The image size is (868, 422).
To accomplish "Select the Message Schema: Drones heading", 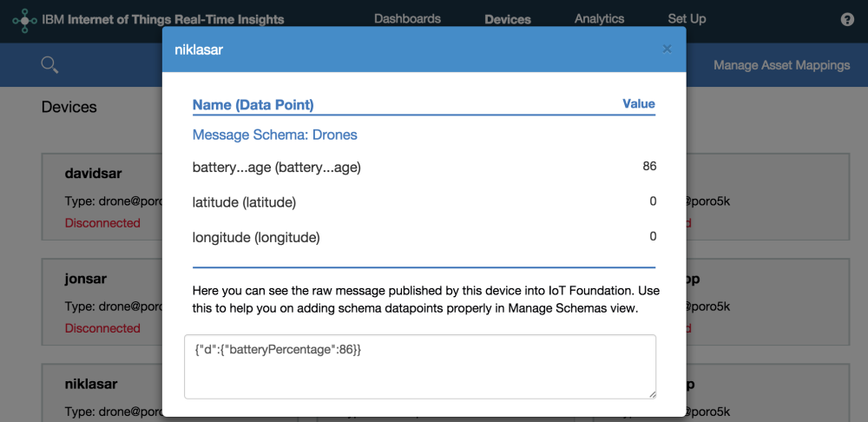I will (x=274, y=135).
